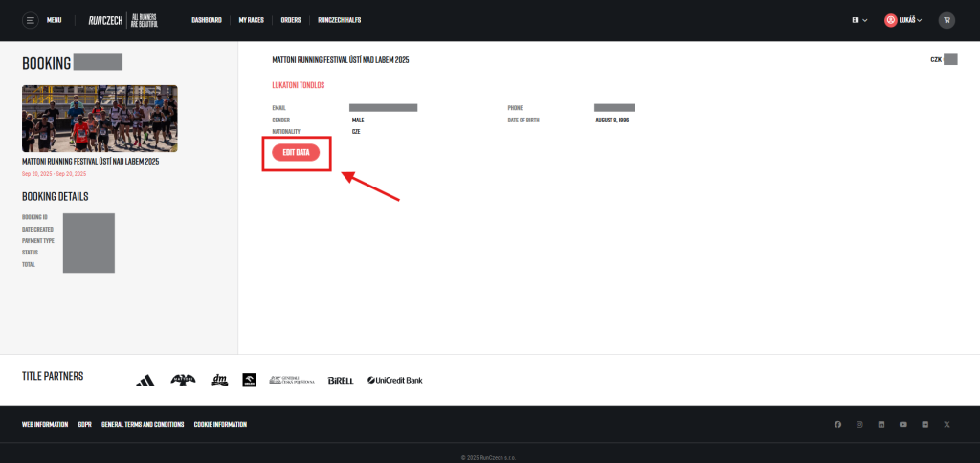
Task: Open the hamburger menu icon
Action: point(30,20)
